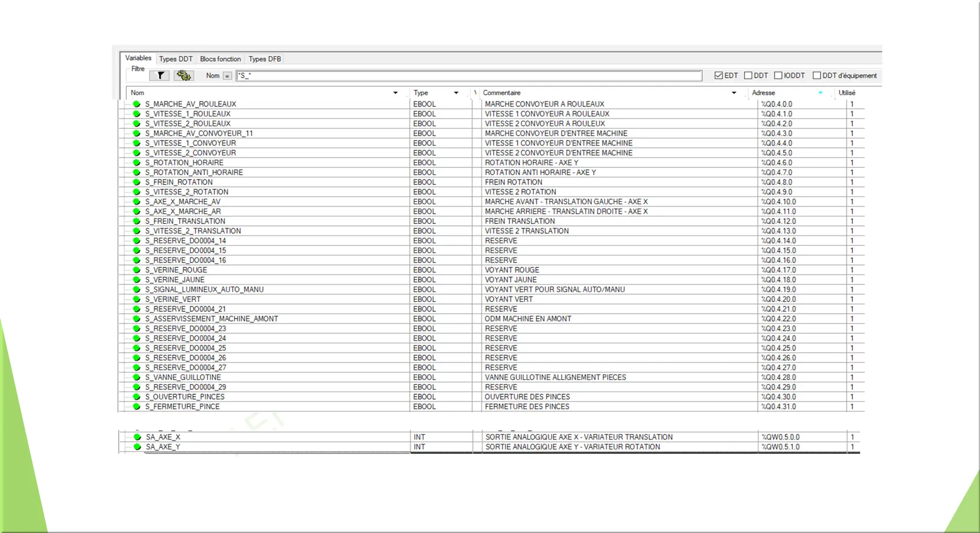Viewport: 980px width, 533px height.
Task: Click green icon of S_VITESSE_2_ROULEAUX
Action: pos(137,124)
